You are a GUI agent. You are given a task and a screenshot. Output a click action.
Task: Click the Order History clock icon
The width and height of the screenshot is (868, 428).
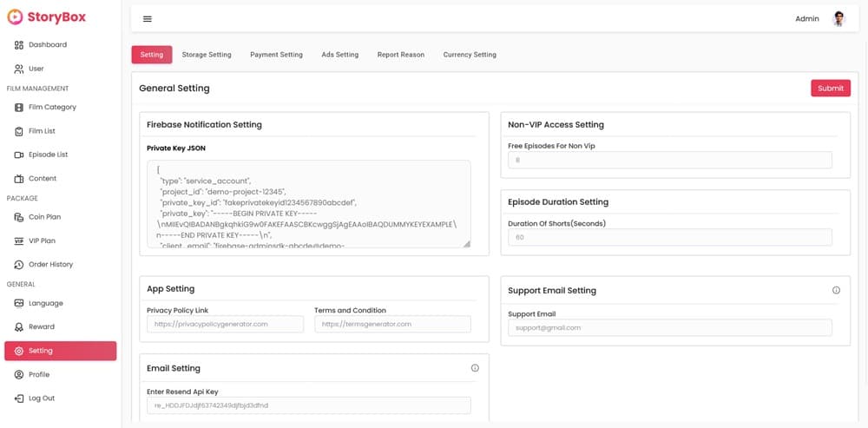19,265
